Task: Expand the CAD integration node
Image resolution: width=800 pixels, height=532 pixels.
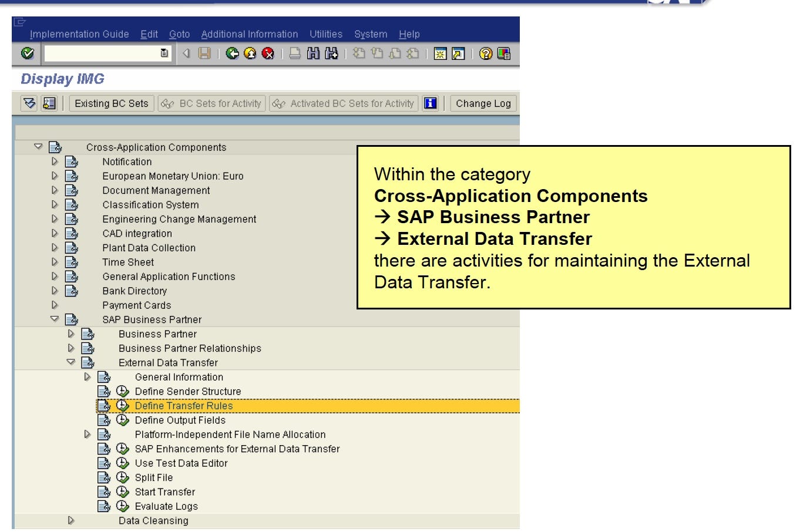Action: (55, 233)
